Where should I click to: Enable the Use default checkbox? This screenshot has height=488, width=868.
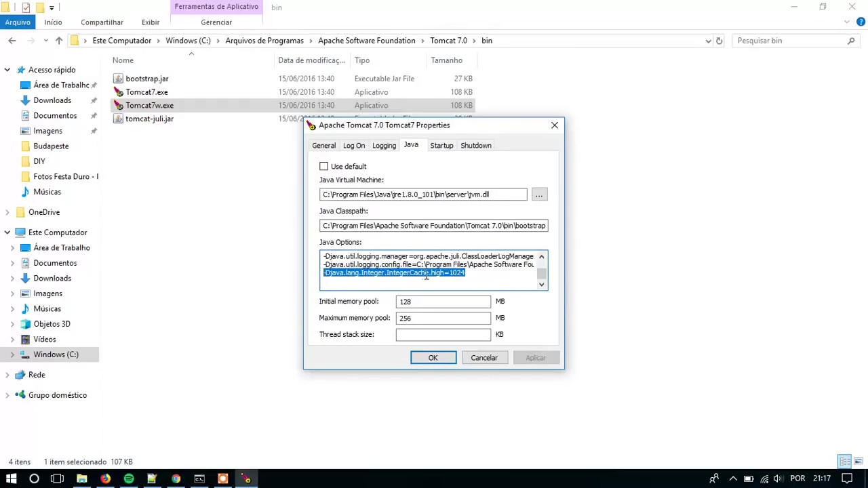[x=324, y=166]
